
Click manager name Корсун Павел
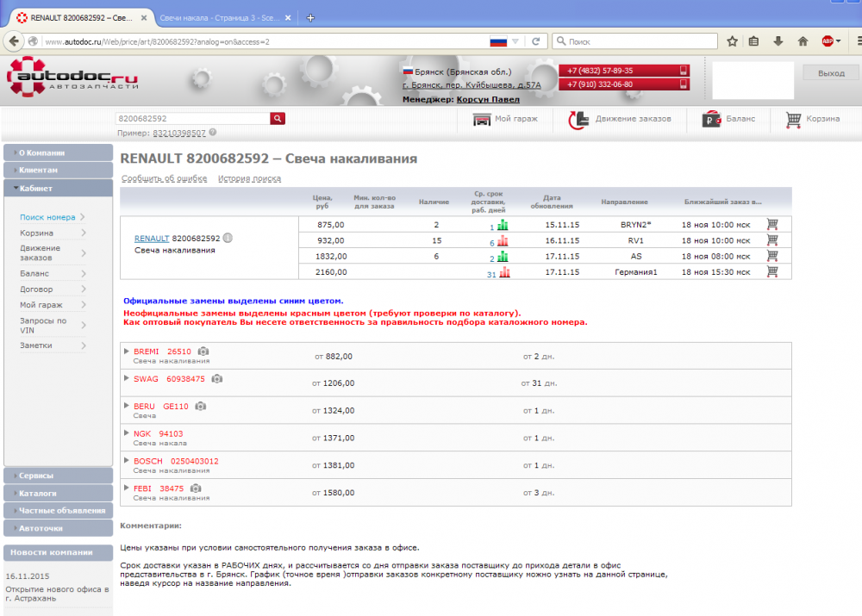point(488,99)
